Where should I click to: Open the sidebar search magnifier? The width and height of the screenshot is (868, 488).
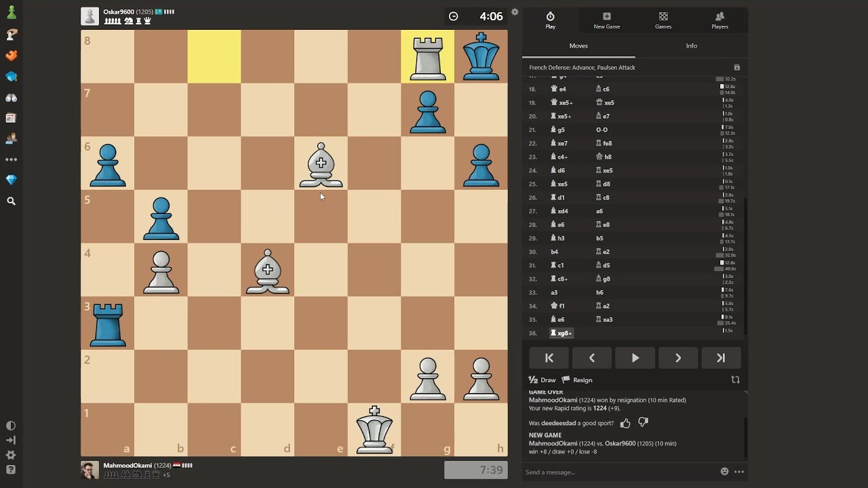[11, 201]
